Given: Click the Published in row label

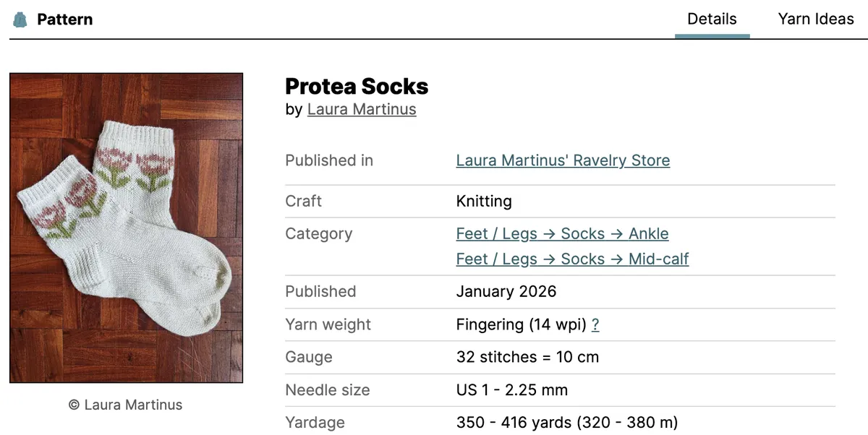Looking at the screenshot, I should coord(329,160).
